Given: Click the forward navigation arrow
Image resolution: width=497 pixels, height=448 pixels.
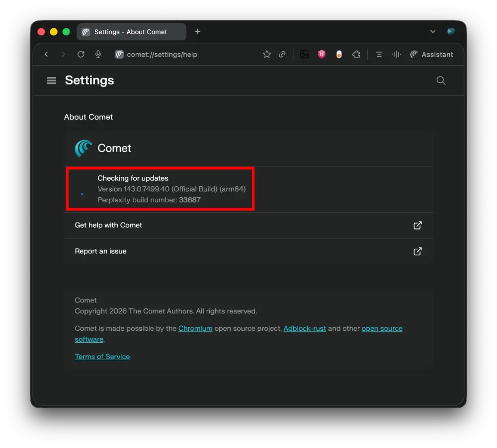Looking at the screenshot, I should click(x=64, y=55).
